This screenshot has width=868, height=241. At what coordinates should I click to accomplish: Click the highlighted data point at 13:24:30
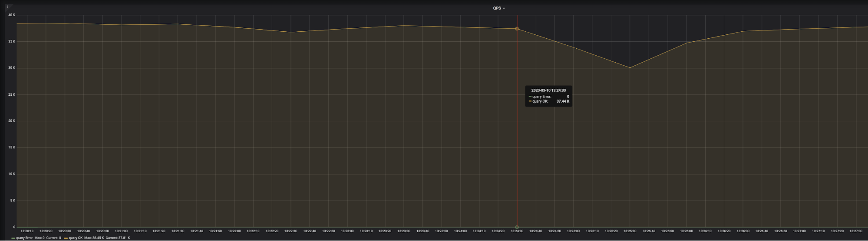coord(517,29)
